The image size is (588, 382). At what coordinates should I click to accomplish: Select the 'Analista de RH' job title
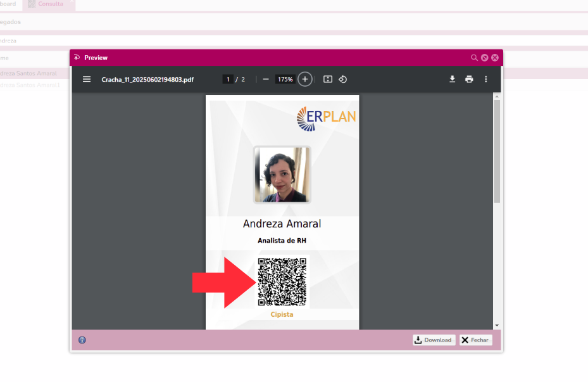point(282,241)
